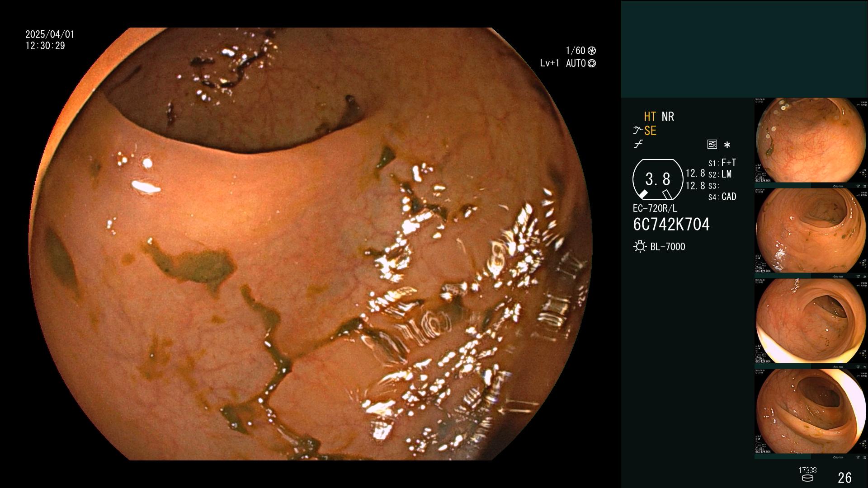Click the AUTO iris icon
The image size is (868, 488).
point(592,63)
